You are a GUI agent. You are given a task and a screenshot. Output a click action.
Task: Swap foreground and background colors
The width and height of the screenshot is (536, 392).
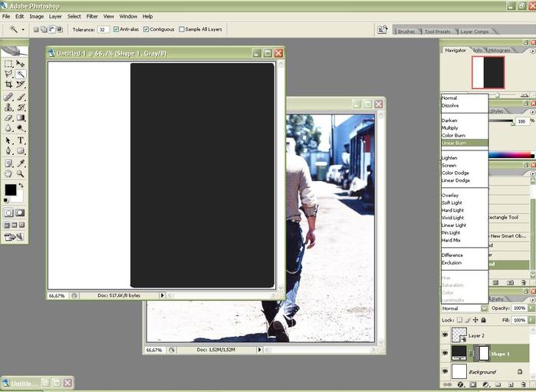21,185
